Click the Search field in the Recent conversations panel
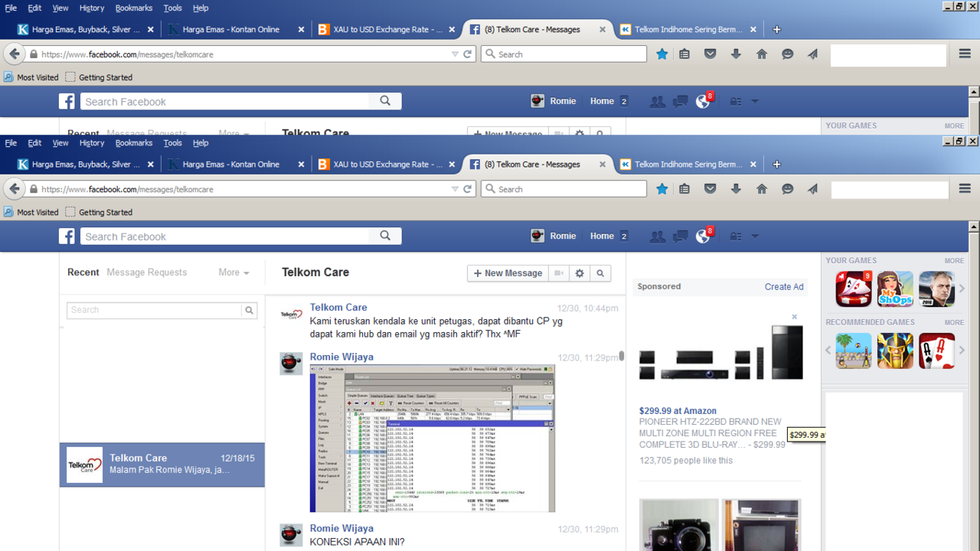This screenshot has height=551, width=980. click(x=155, y=310)
